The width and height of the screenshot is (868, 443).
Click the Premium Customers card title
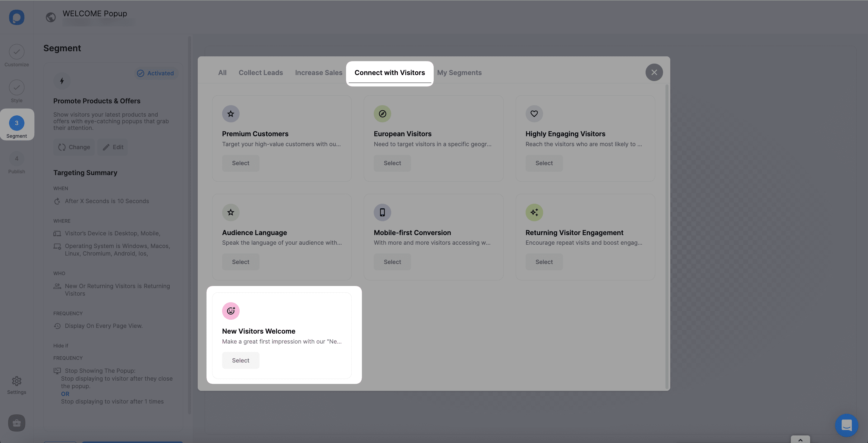point(255,134)
